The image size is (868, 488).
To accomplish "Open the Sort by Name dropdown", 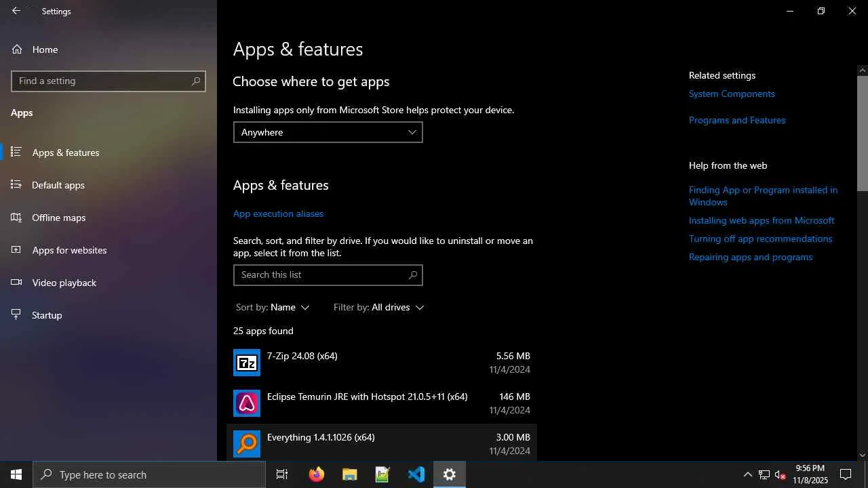I will [x=273, y=307].
